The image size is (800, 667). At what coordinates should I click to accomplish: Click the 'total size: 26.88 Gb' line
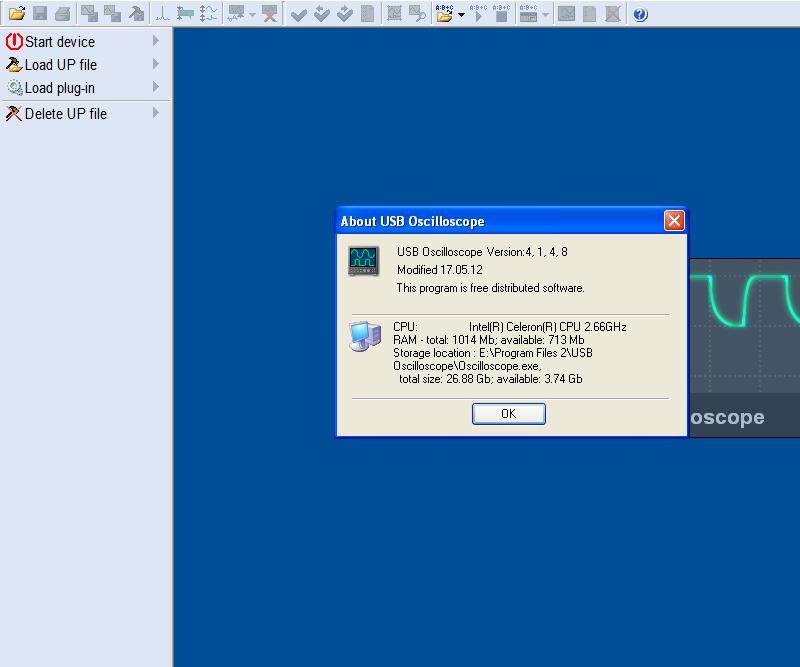pyautogui.click(x=490, y=379)
